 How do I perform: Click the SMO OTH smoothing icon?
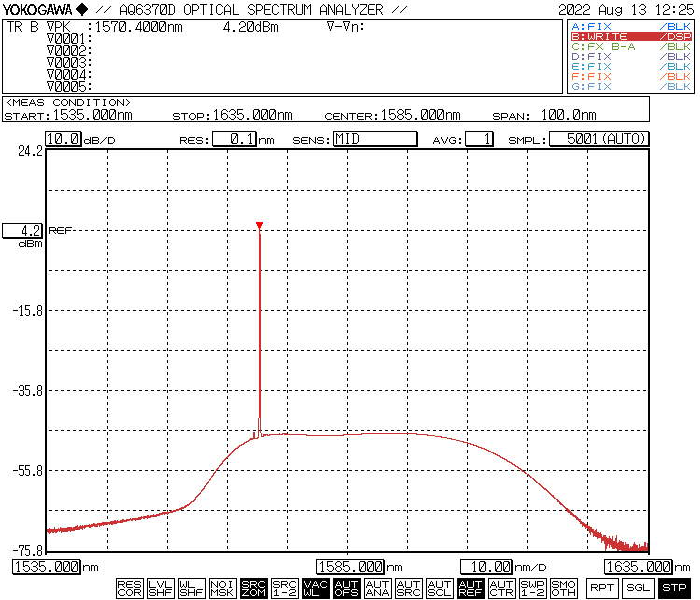tap(563, 588)
